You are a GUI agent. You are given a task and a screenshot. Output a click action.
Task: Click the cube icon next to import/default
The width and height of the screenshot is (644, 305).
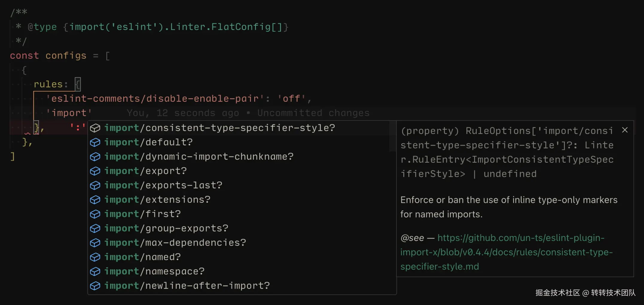click(x=95, y=142)
